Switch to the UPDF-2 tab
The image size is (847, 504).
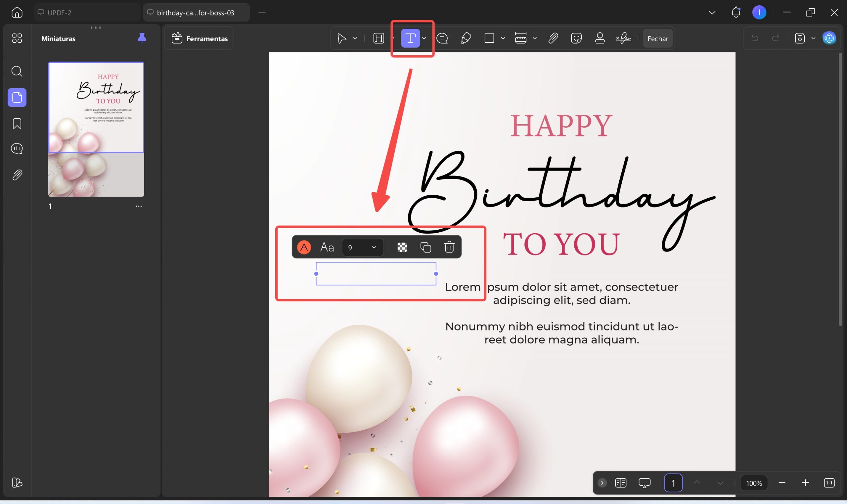click(x=87, y=13)
